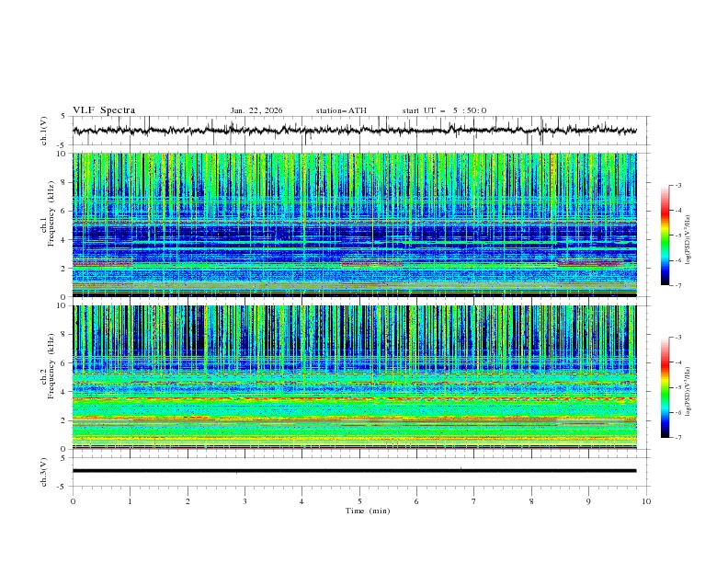Click the lower log(PSD) color bar

[665, 387]
